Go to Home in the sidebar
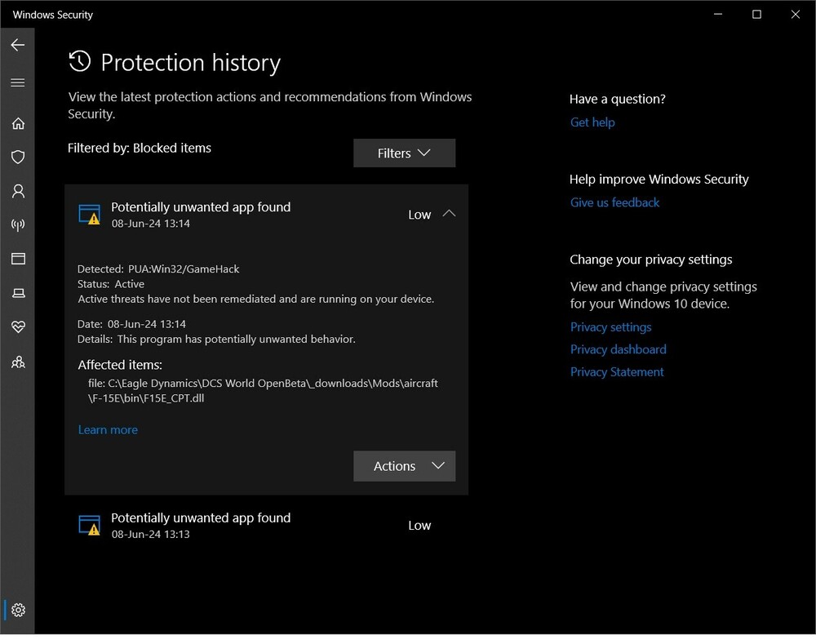Screen dimensions: 816x644 click(x=18, y=123)
